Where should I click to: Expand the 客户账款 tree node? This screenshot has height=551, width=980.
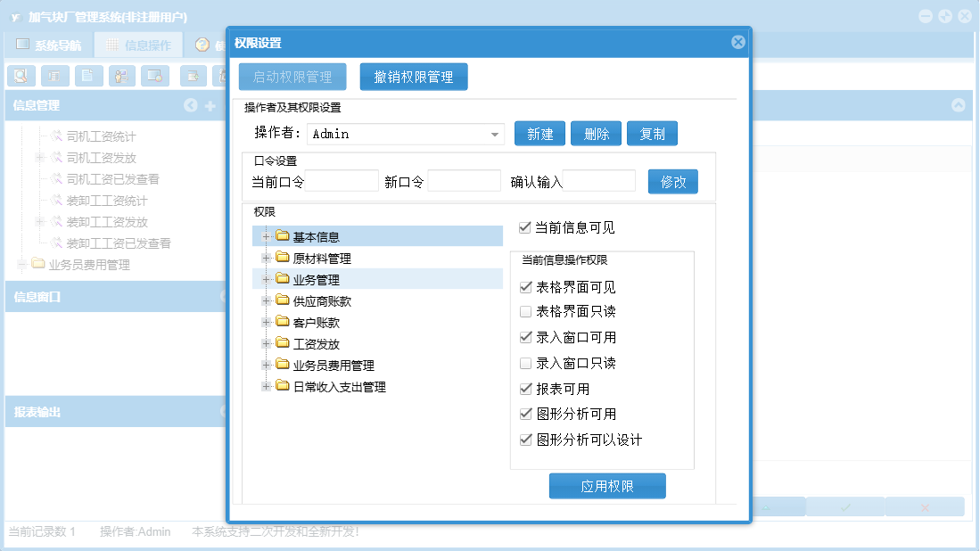[x=266, y=323]
